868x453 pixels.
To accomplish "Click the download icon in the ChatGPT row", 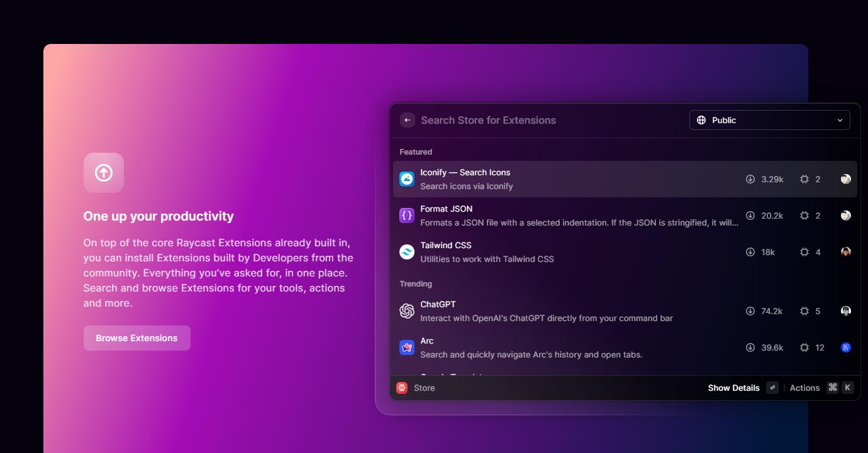I will tap(750, 311).
